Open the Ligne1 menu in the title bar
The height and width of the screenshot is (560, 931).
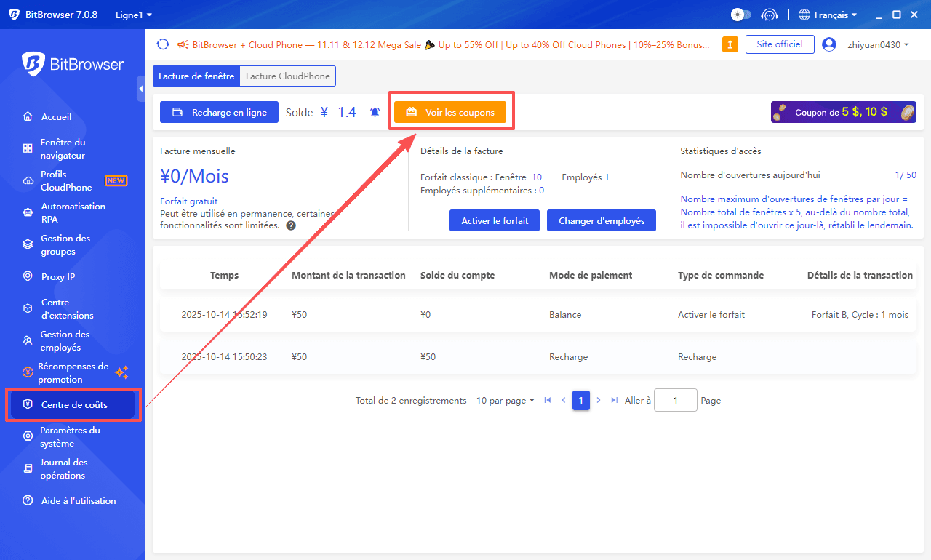pyautogui.click(x=133, y=14)
